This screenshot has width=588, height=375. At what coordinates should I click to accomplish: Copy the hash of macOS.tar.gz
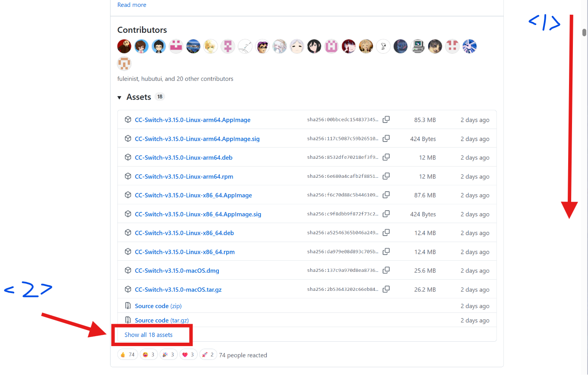(386, 289)
